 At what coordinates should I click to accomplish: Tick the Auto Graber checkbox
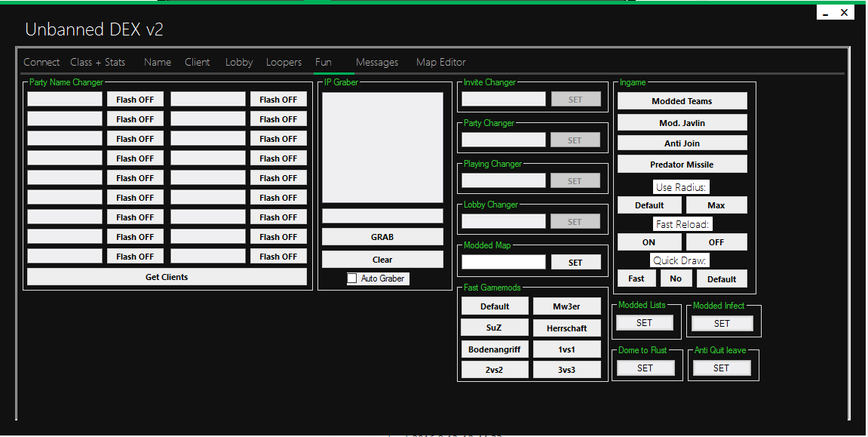tap(352, 279)
